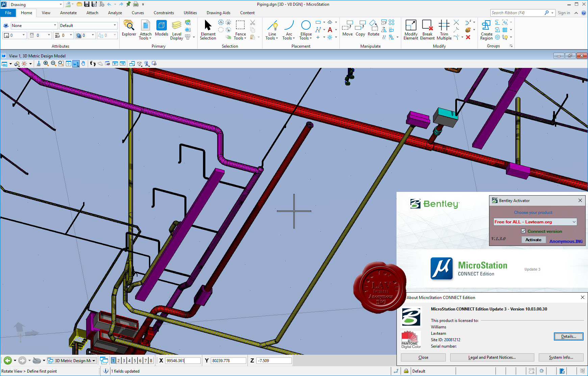Click X coordinate field
588x376 pixels.
pyautogui.click(x=183, y=360)
